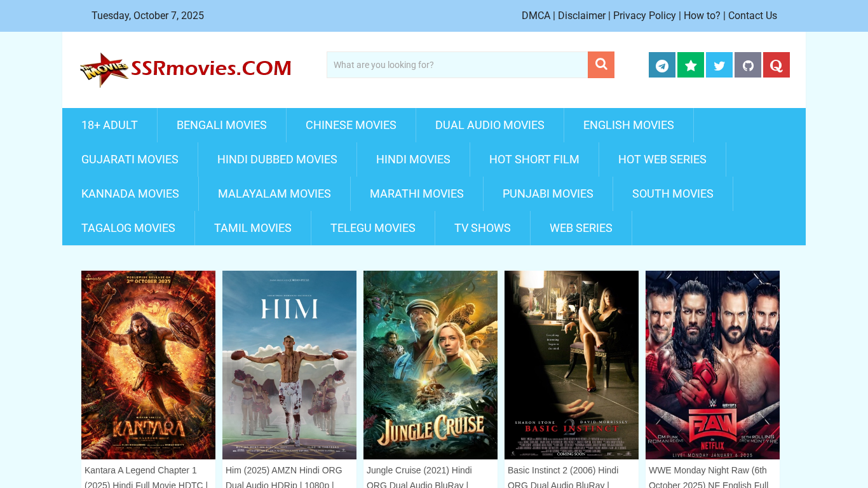Image resolution: width=868 pixels, height=488 pixels.
Task: Go to Malayalam Movies category
Action: (275, 194)
